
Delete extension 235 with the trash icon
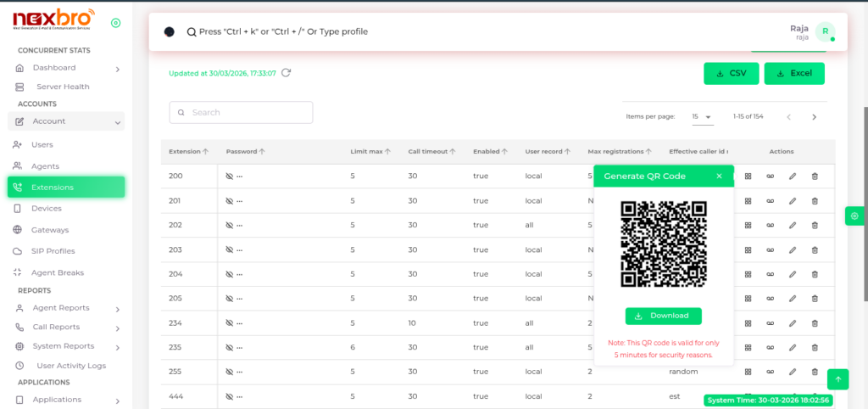(815, 347)
